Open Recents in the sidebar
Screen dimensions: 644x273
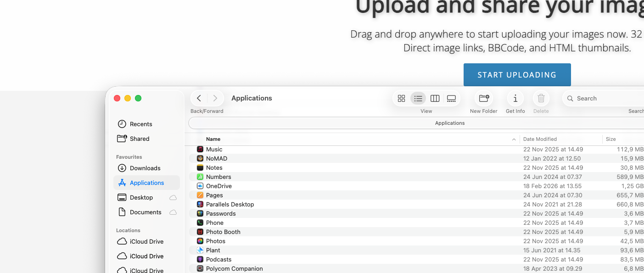[146, 124]
